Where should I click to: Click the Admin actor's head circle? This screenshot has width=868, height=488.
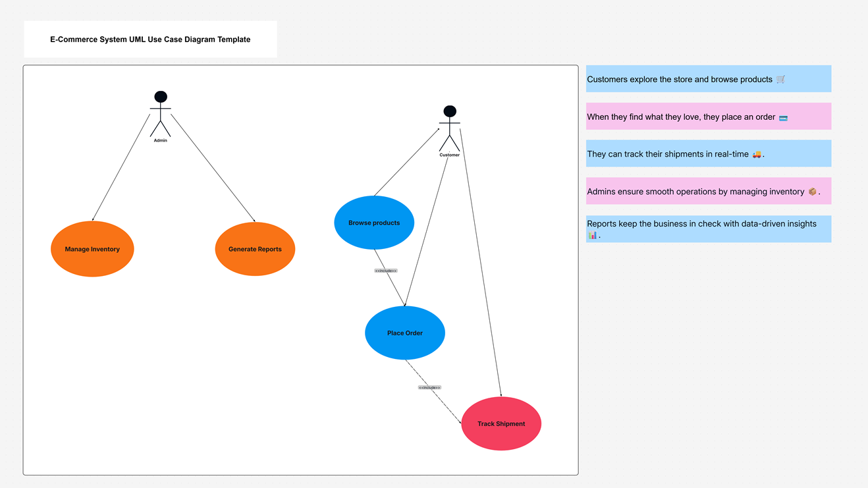coord(161,96)
